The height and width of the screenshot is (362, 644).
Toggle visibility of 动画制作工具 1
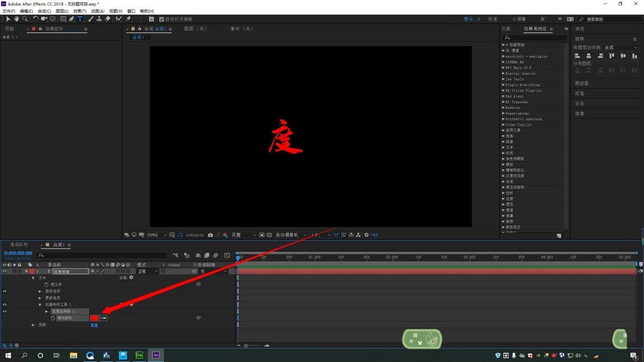pos(4,305)
